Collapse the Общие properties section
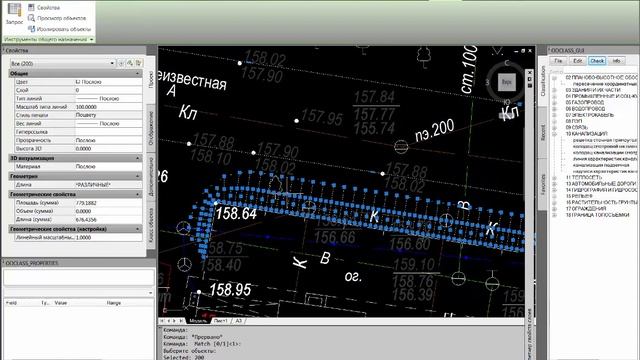 pos(138,73)
